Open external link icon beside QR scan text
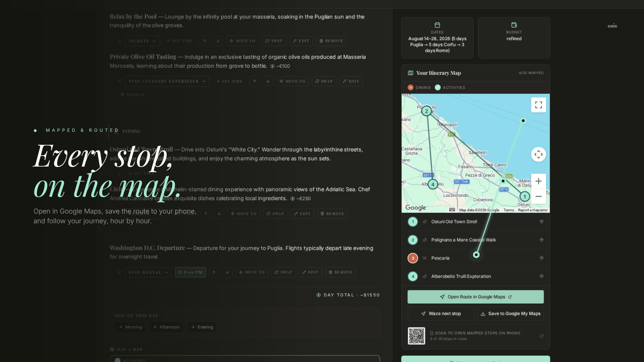 541,336
